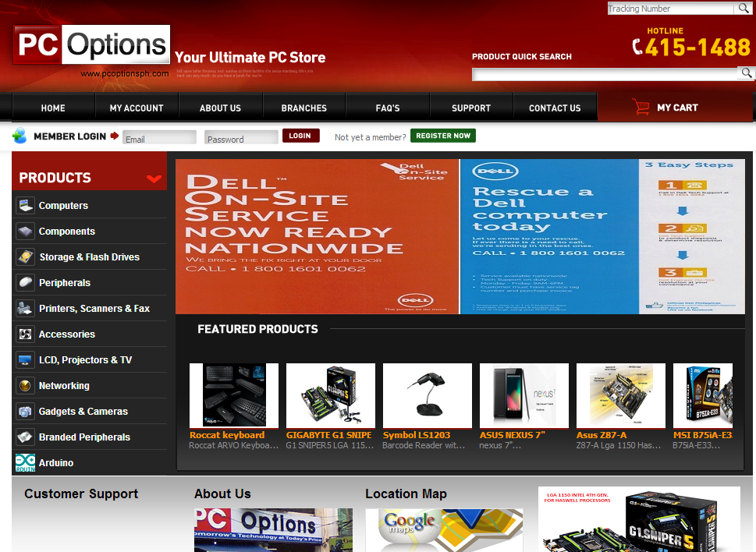Open the Symbol LS1203 barcode reader thumbnail
756x552 pixels.
[x=428, y=395]
